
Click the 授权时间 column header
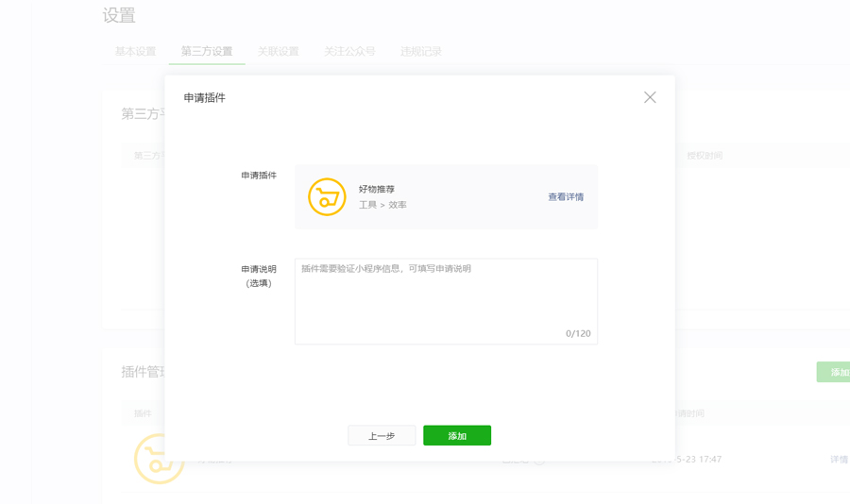coord(705,156)
